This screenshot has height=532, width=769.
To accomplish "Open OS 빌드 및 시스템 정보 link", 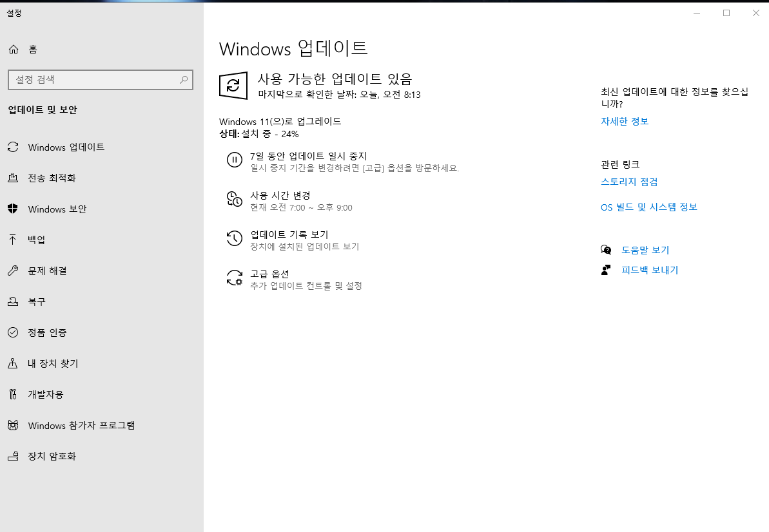I will click(649, 207).
